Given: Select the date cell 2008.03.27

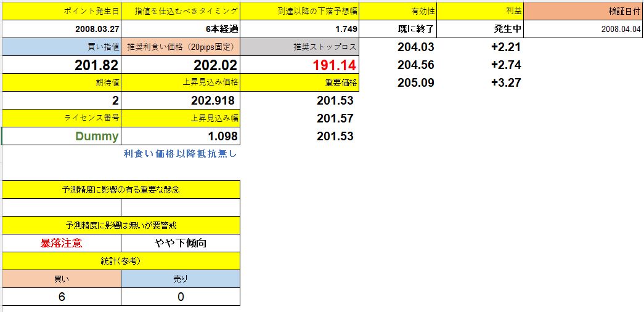Looking at the screenshot, I should [x=62, y=29].
